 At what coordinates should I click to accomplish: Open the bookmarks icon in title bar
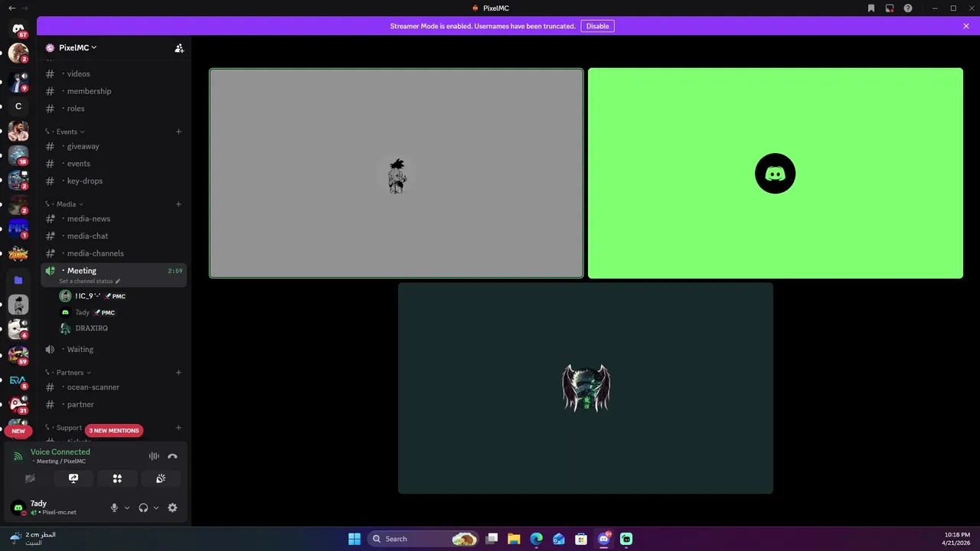click(871, 8)
